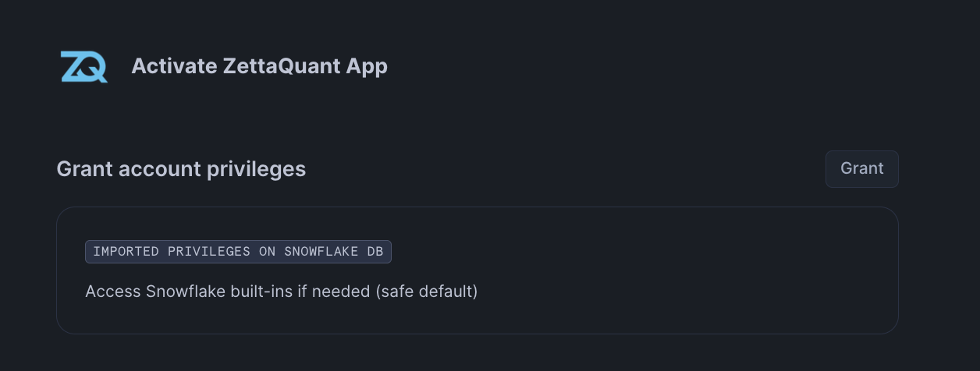This screenshot has height=371, width=980.
Task: Click the ZettaQuant ZQ logo icon
Action: coord(83,66)
